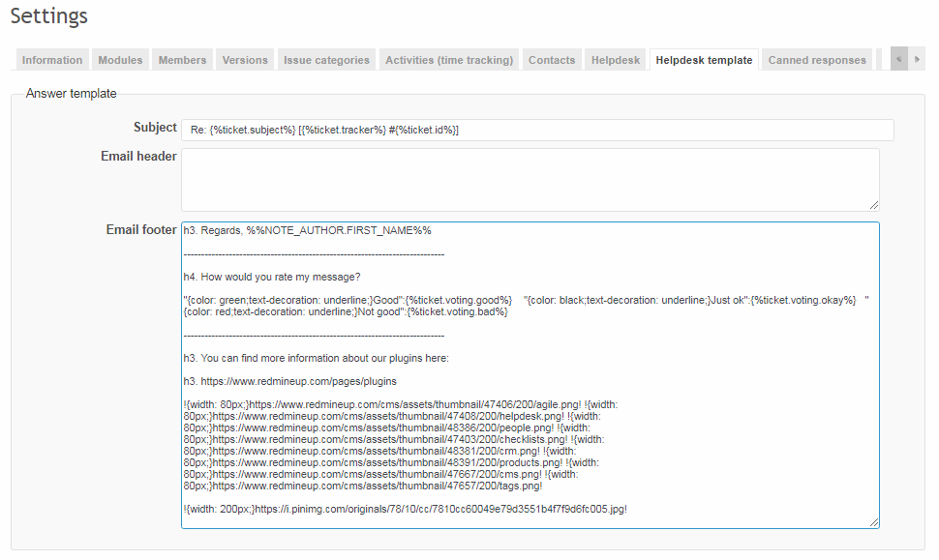
Task: Open the Helpdesk tab
Action: point(615,59)
